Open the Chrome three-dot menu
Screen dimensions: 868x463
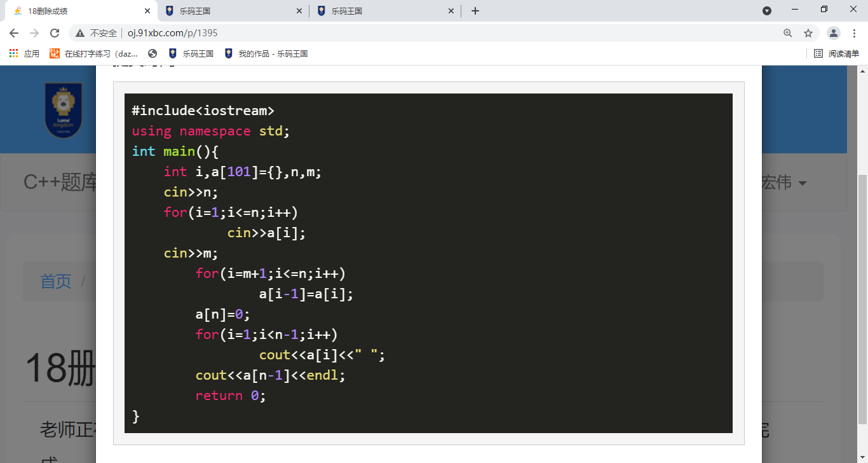tap(855, 33)
